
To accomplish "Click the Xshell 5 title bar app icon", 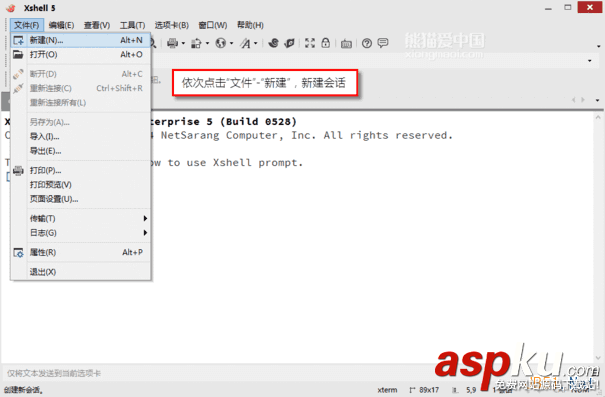I will (x=10, y=8).
